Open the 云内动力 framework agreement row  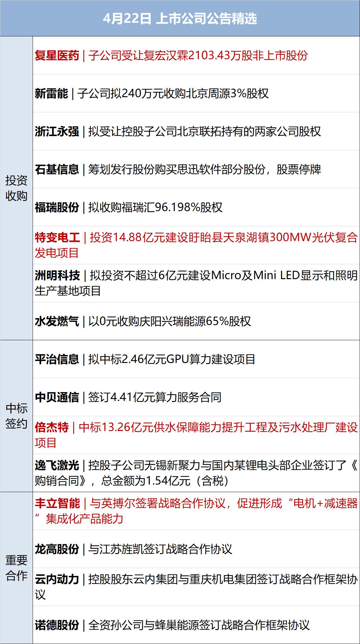196,587
